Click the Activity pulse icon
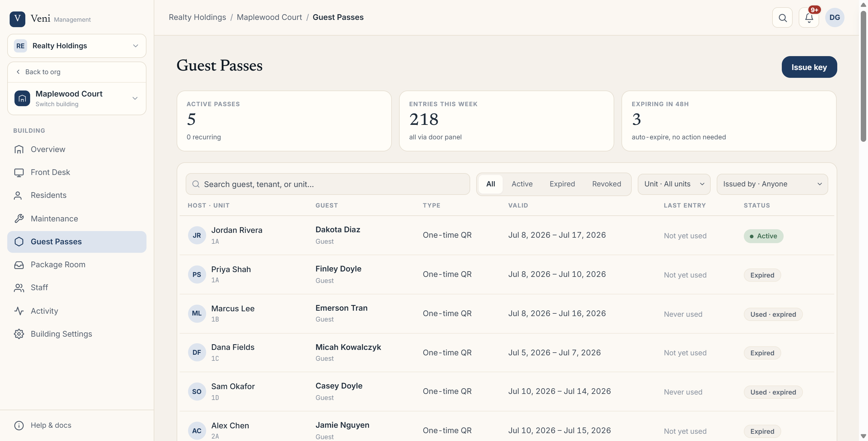The height and width of the screenshot is (441, 868). (x=19, y=311)
